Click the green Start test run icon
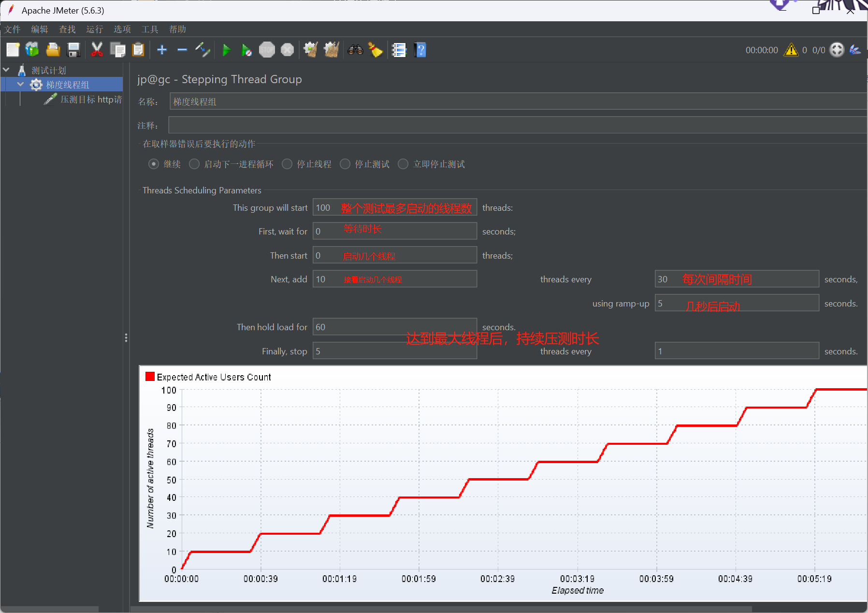This screenshot has height=613, width=868. (x=226, y=50)
